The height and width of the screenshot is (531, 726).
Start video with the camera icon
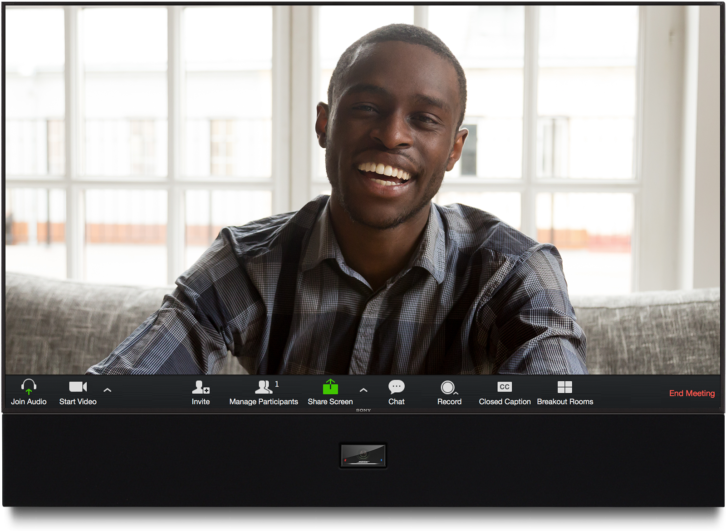tap(78, 387)
